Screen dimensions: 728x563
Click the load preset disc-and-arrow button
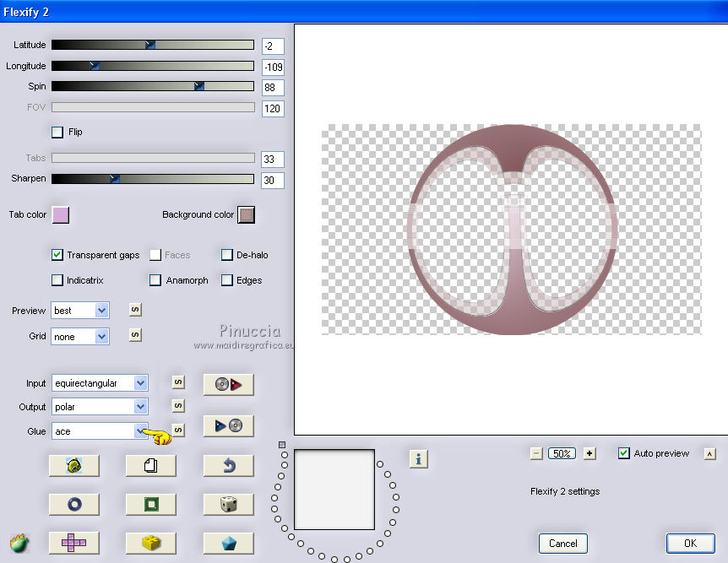click(x=228, y=384)
